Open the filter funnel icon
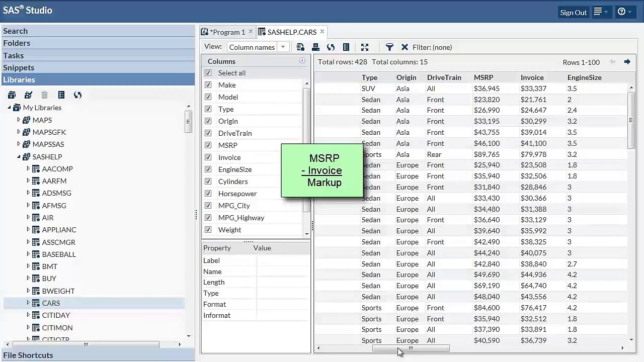 point(389,47)
